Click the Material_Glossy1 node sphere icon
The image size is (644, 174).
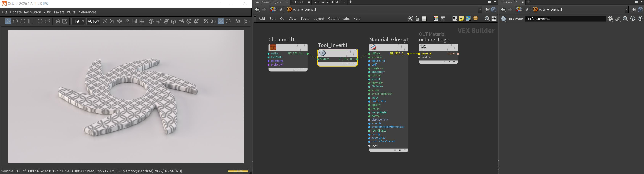pyautogui.click(x=374, y=47)
